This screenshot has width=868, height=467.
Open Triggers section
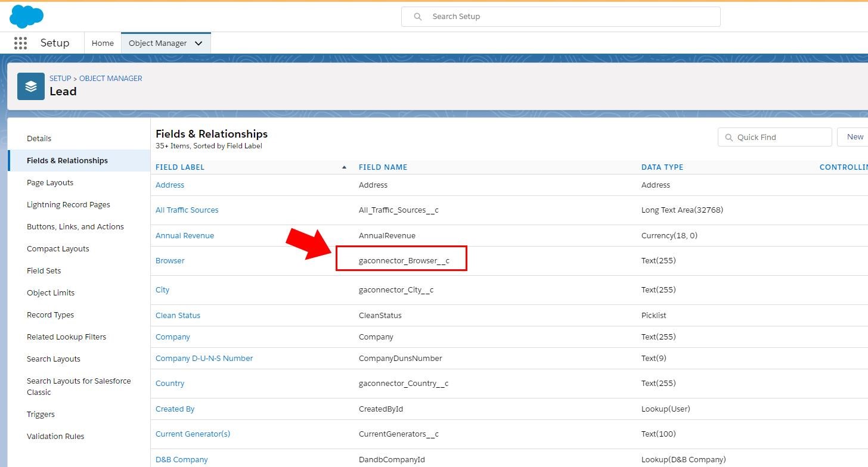tap(41, 415)
